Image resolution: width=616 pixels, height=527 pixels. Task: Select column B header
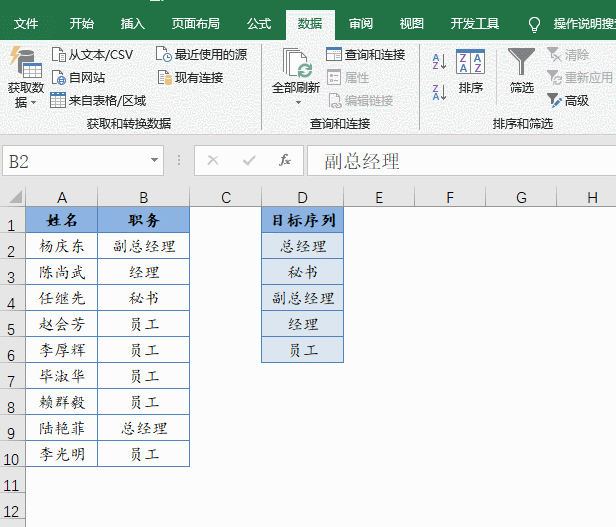coord(143,197)
